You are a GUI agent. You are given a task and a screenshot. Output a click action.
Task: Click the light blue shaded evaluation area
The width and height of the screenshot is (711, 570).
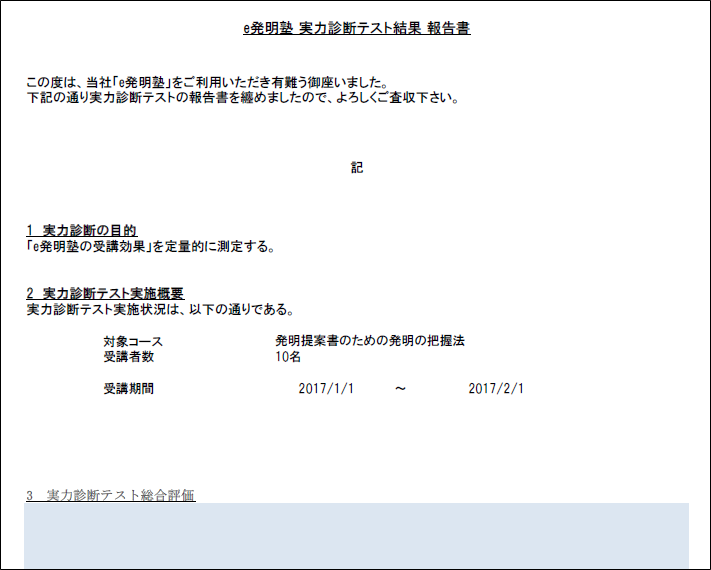[356, 535]
